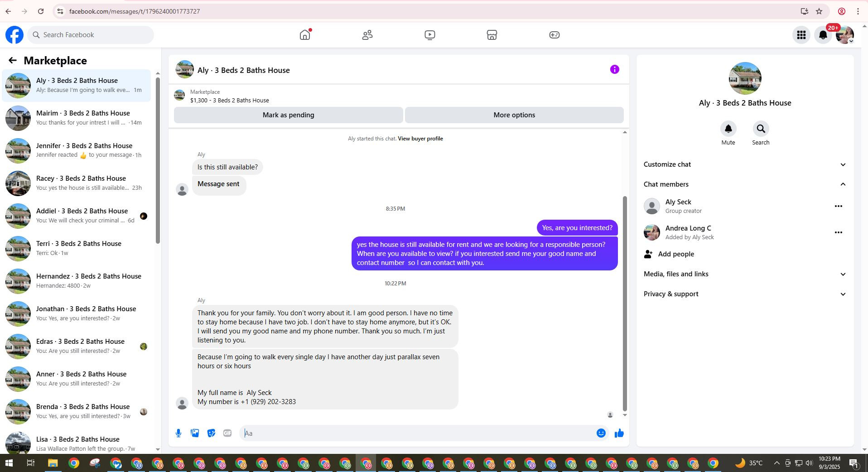The width and height of the screenshot is (868, 472).
Task: Open the account profile picture menu
Action: (845, 35)
